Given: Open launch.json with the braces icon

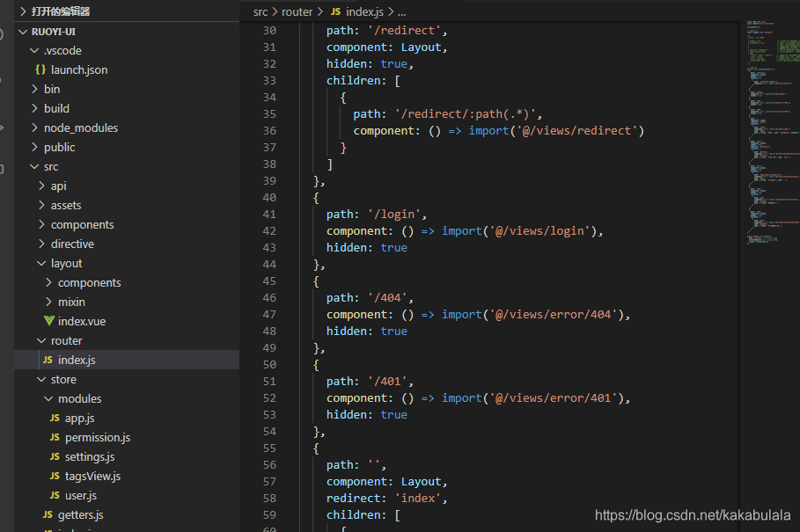Looking at the screenshot, I should pos(40,69).
